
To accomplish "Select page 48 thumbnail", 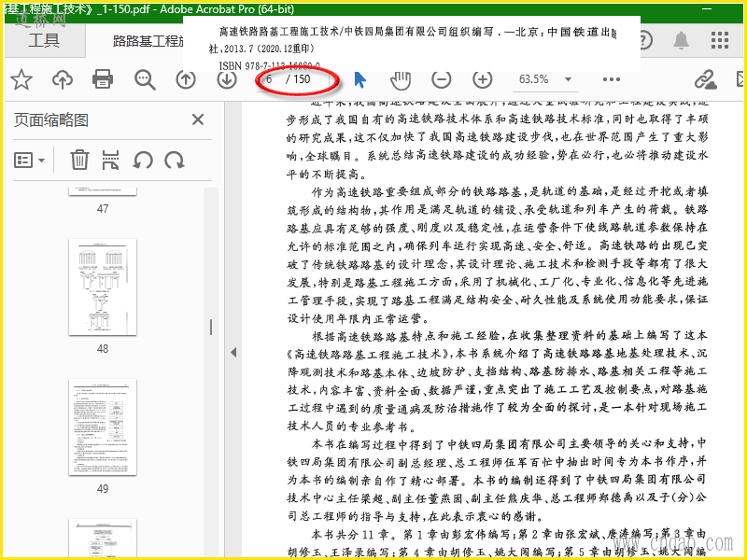I will [103, 287].
